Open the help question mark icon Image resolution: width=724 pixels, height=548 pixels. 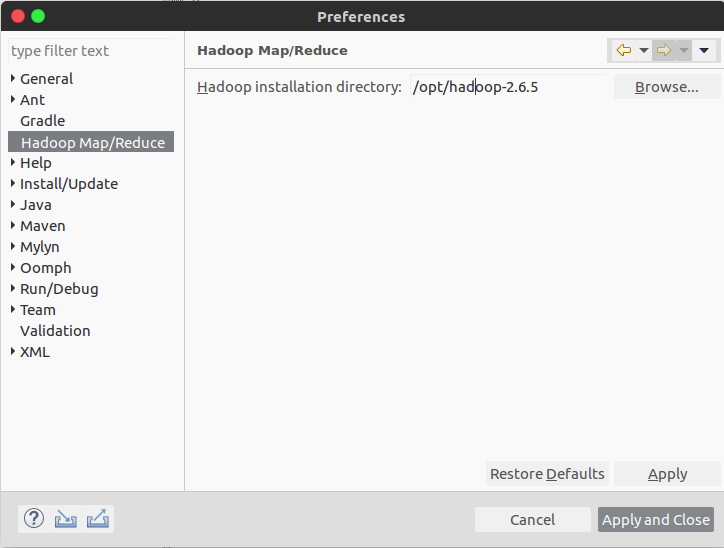(x=34, y=519)
